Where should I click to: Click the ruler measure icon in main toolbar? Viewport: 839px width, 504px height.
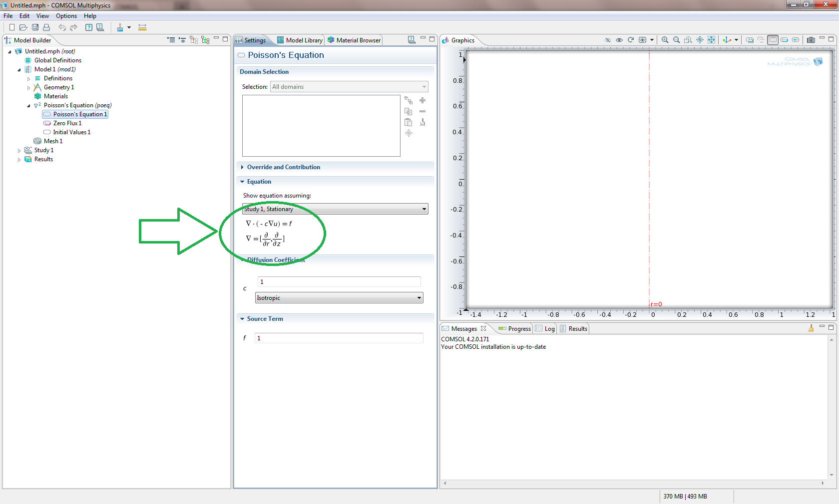point(142,27)
